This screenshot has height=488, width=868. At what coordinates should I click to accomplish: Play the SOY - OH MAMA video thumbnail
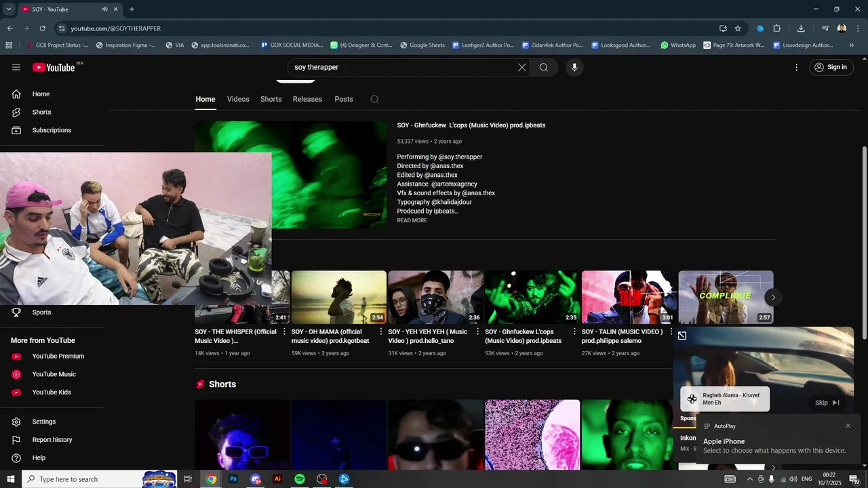pyautogui.click(x=339, y=298)
